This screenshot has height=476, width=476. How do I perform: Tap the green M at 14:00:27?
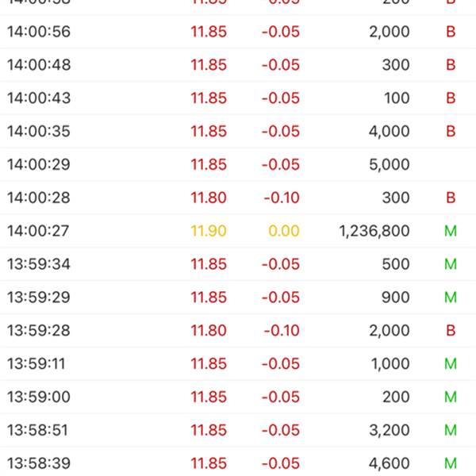point(451,231)
